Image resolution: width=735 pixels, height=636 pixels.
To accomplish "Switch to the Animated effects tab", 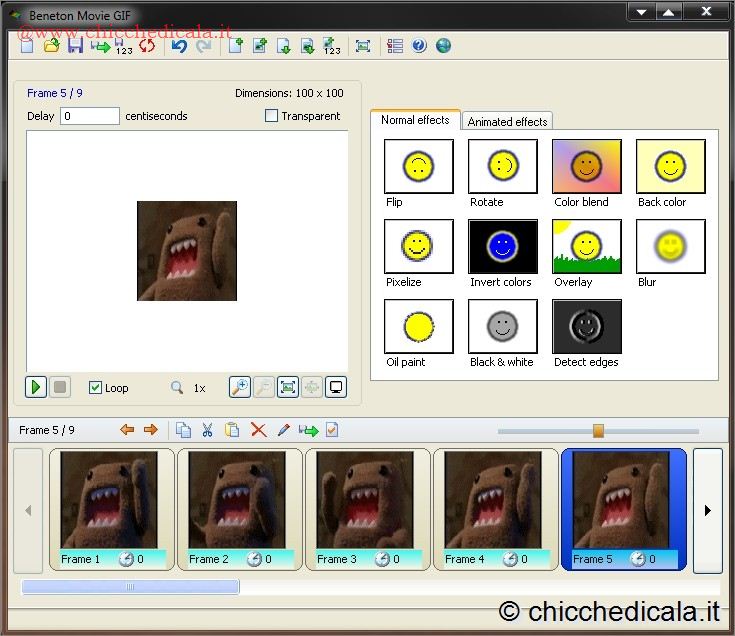I will click(507, 121).
